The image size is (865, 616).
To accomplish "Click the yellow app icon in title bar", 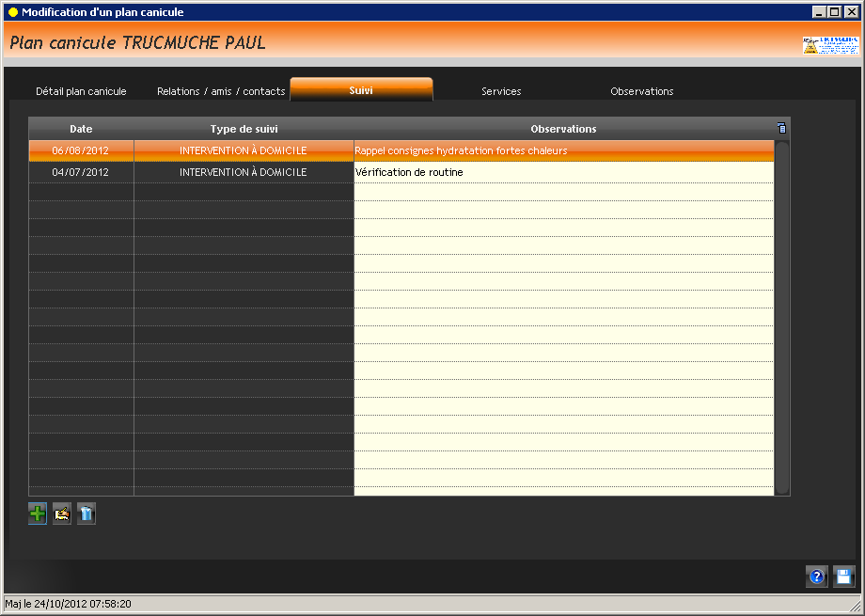I will pos(12,12).
